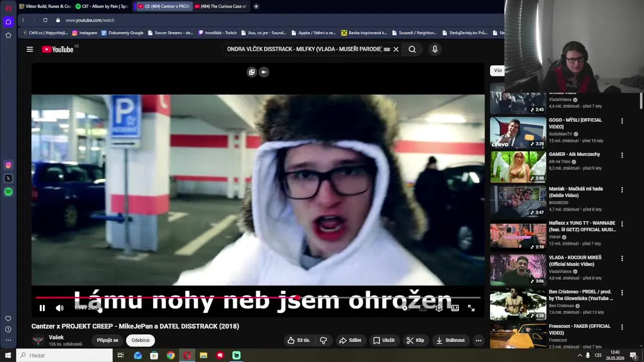Seek on the red video progress bar
This screenshot has width=644, height=362.
258,298
